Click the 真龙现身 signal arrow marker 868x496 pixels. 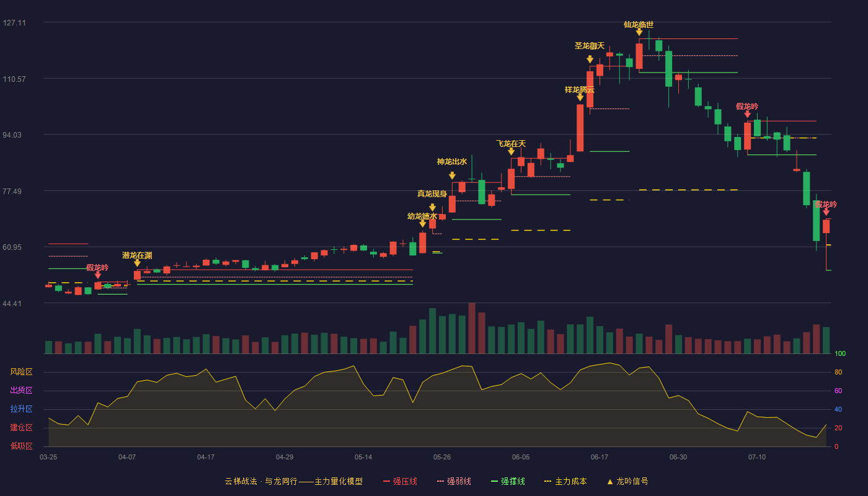point(432,208)
